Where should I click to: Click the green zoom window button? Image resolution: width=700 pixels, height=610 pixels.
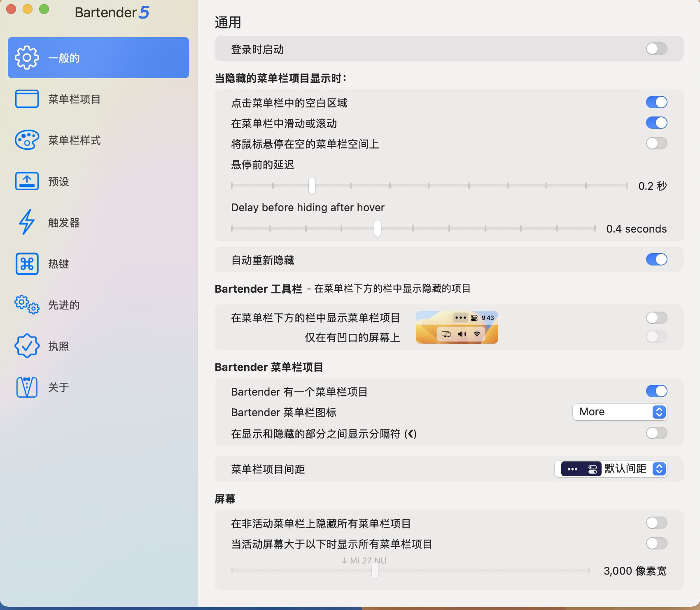(44, 9)
